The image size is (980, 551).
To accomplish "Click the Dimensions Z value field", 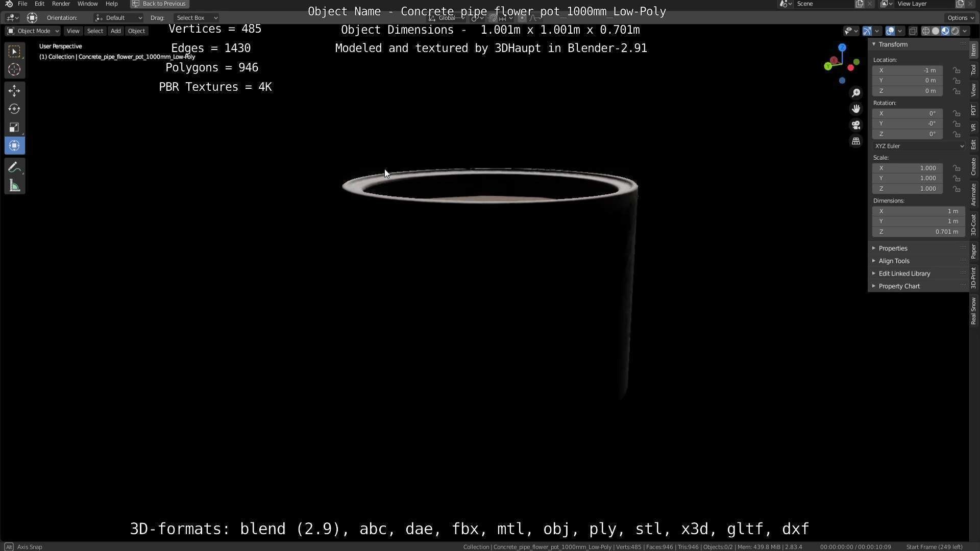I will [x=919, y=232].
